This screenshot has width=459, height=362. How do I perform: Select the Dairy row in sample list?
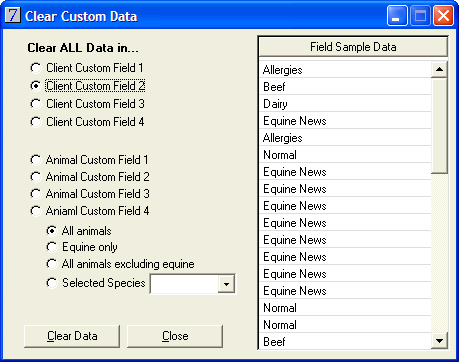click(345, 104)
